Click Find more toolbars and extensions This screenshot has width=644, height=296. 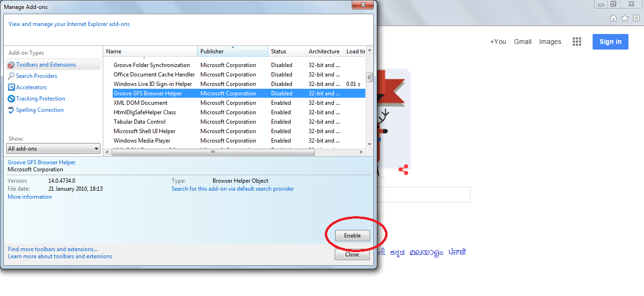click(x=52, y=249)
